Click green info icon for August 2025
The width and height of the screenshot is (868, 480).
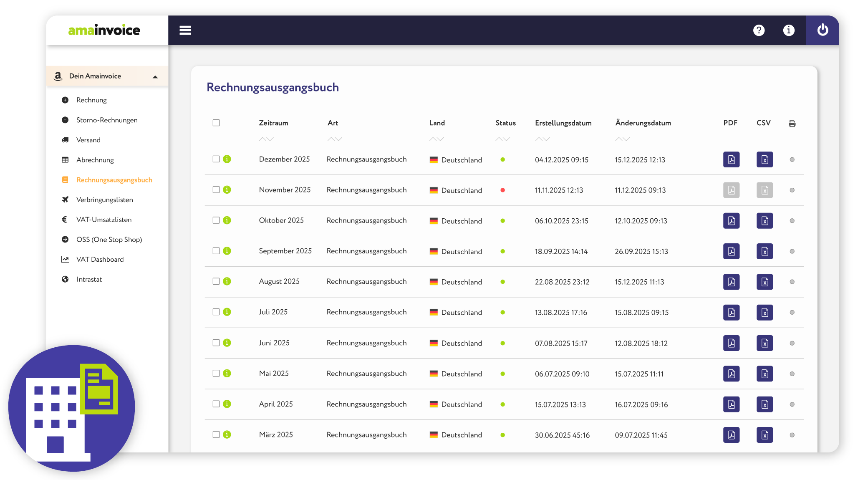227,281
